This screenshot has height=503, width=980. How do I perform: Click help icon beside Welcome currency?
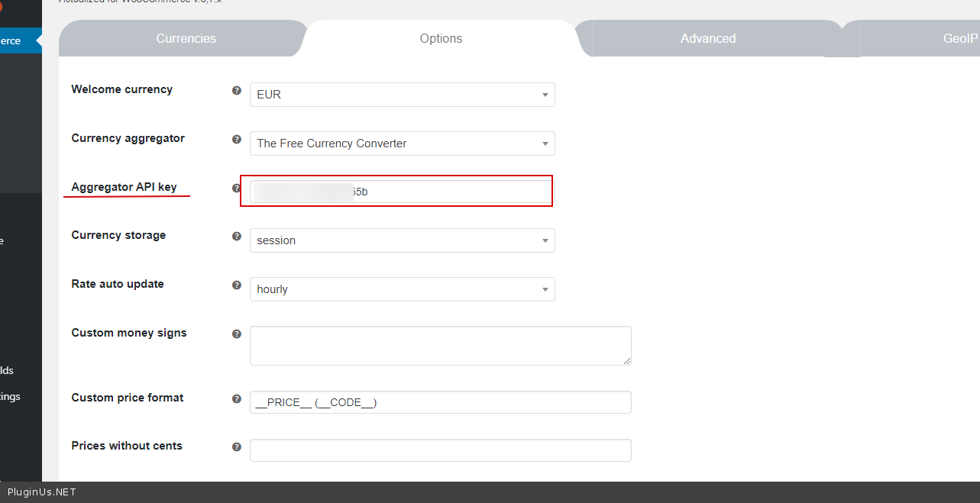click(x=237, y=90)
